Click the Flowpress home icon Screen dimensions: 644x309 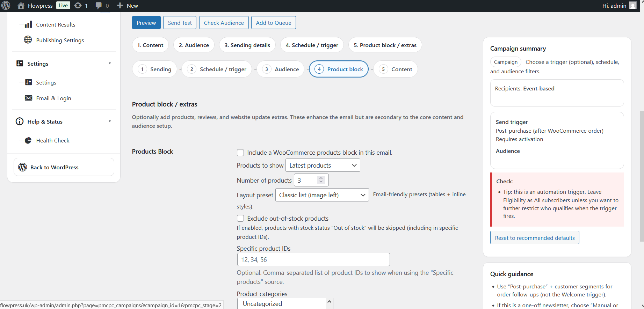pos(21,6)
